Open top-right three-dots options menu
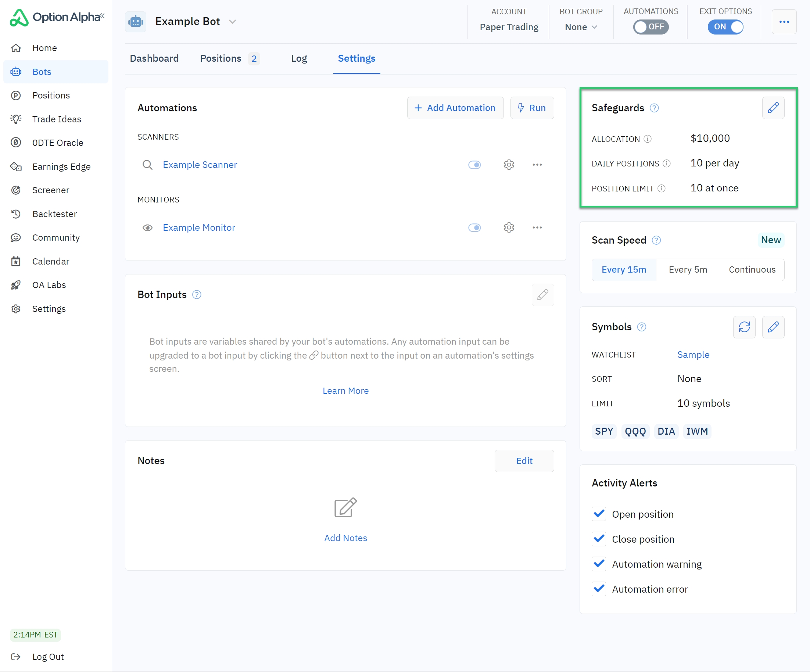The image size is (810, 672). [784, 22]
